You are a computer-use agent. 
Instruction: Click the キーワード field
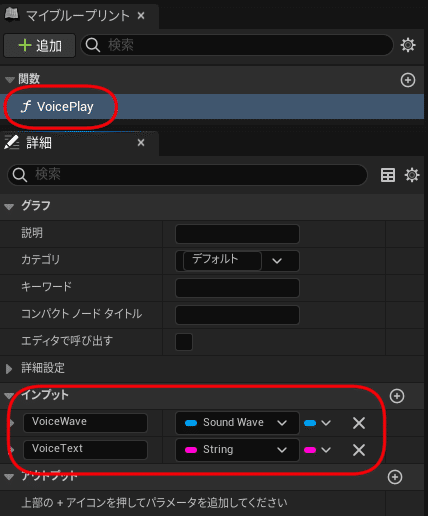click(237, 288)
